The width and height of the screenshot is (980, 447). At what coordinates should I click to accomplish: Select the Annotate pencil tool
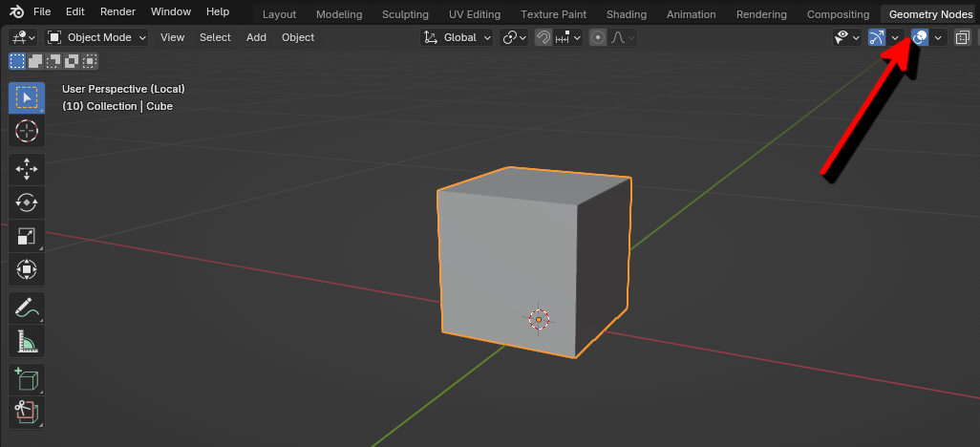tap(26, 308)
